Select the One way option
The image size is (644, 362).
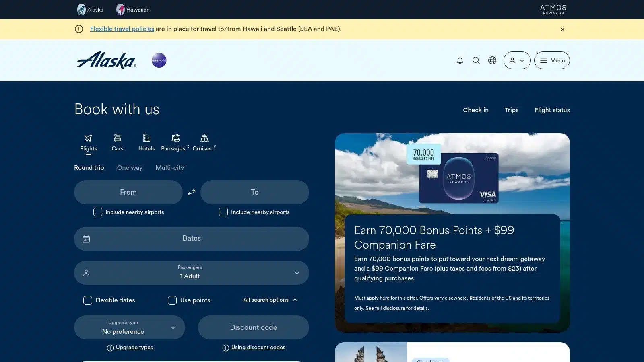130,168
